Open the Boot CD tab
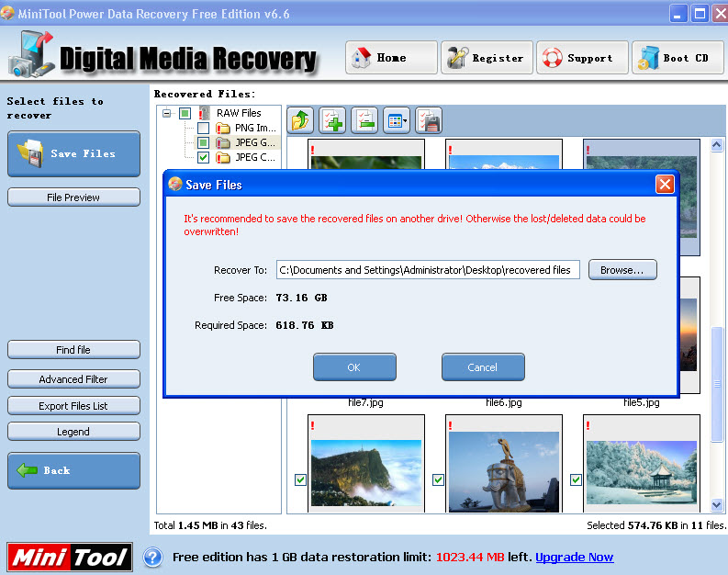 [678, 58]
